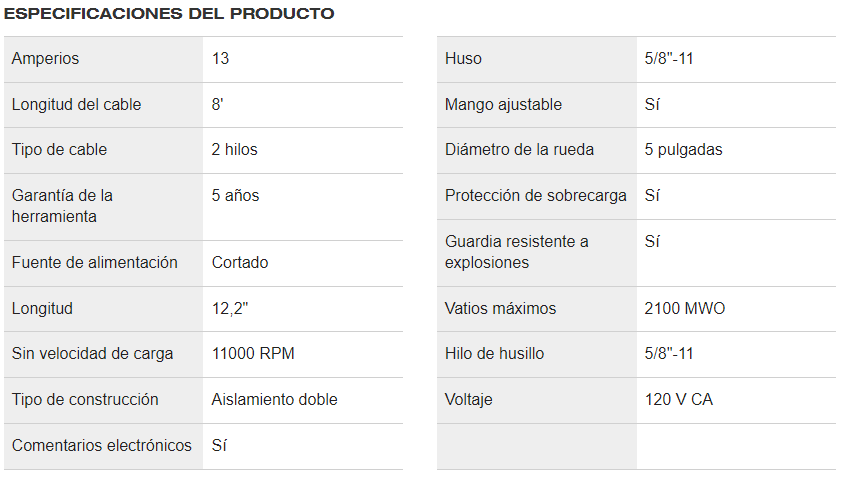Click the Especificaciones del Producto heading

click(x=169, y=14)
